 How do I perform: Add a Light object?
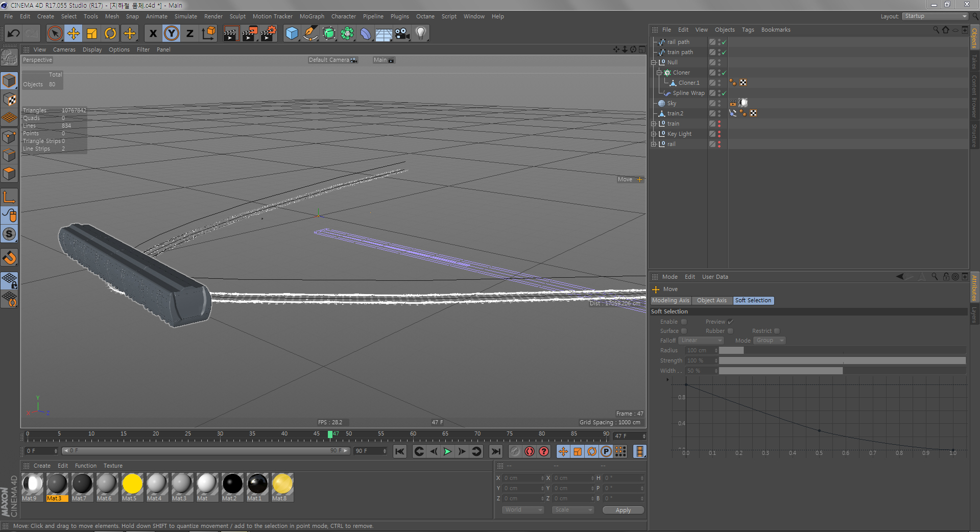421,34
